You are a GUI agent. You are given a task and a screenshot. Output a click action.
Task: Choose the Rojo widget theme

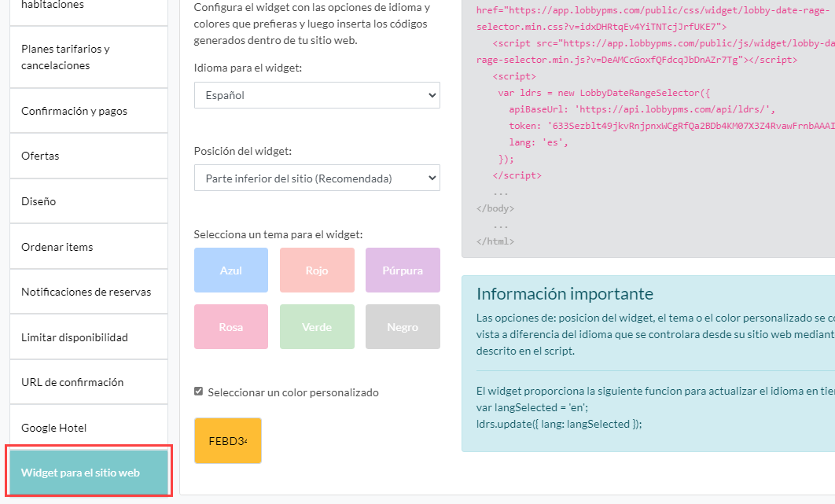pyautogui.click(x=317, y=270)
